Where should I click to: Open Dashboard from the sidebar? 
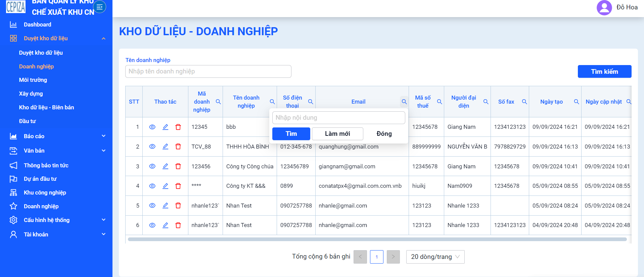(38, 24)
